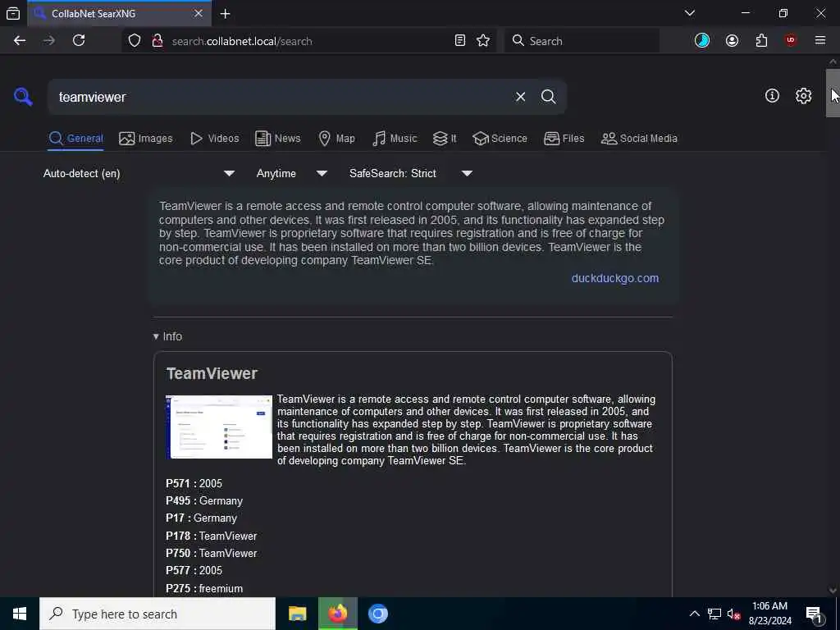Go forward with the browser arrow
Image resolution: width=840 pixels, height=630 pixels.
[x=49, y=41]
